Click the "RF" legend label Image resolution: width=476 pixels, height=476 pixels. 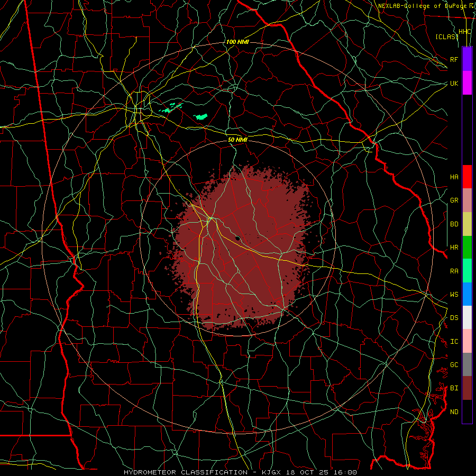(x=454, y=59)
